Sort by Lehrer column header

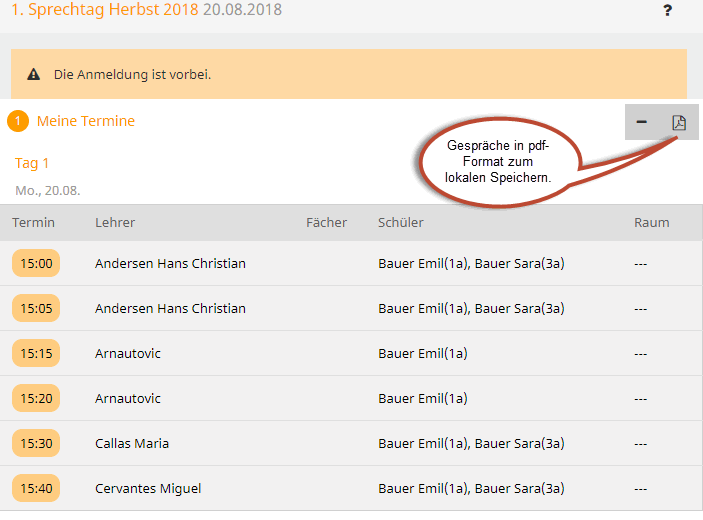click(x=115, y=222)
